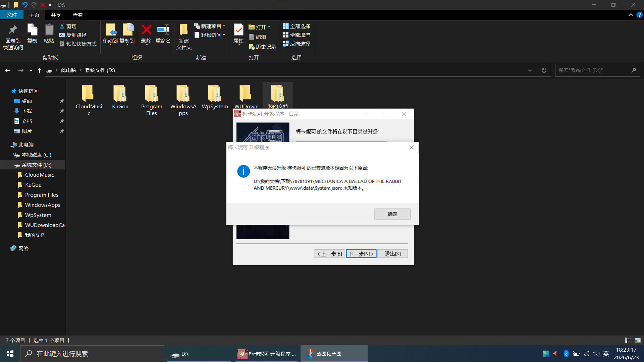Click the volume tray icon
Viewport: 644px width, 362px height.
(x=596, y=354)
